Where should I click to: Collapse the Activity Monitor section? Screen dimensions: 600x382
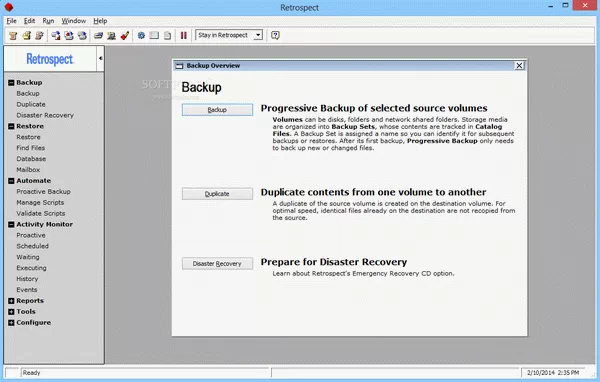[11, 224]
